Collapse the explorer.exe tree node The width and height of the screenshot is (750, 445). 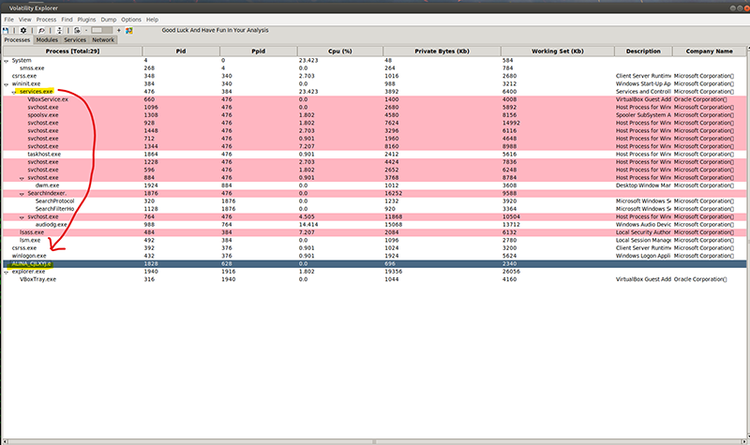point(6,272)
